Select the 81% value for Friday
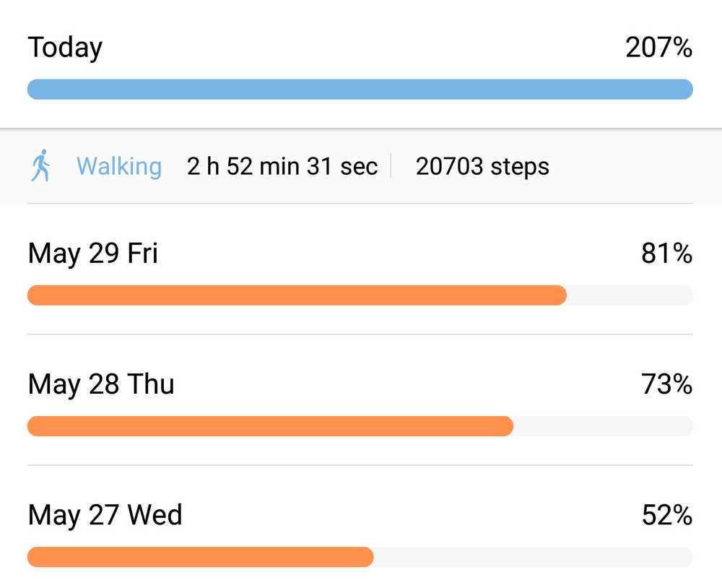Viewport: 722px width, 588px height. [666, 254]
